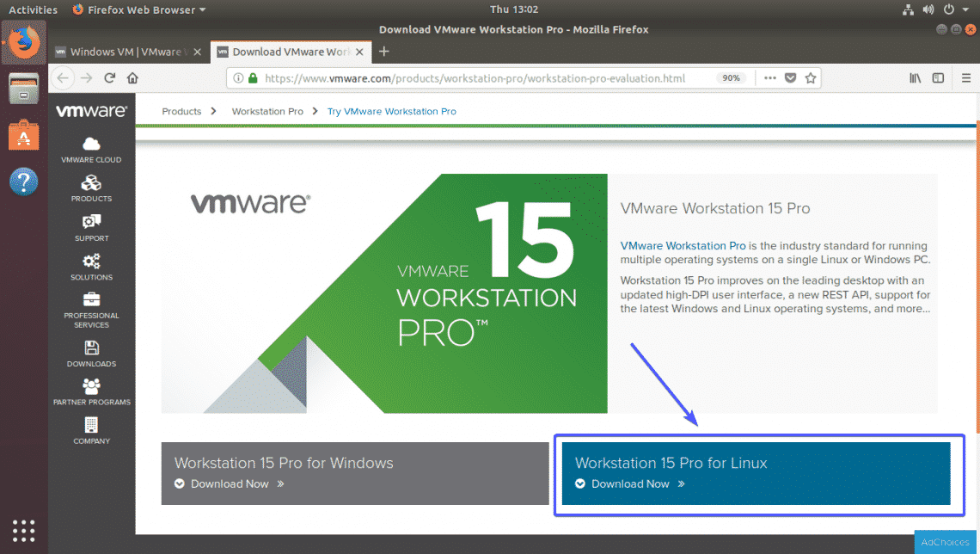The height and width of the screenshot is (554, 980).
Task: Bookmark this page with the star icon
Action: [x=810, y=78]
